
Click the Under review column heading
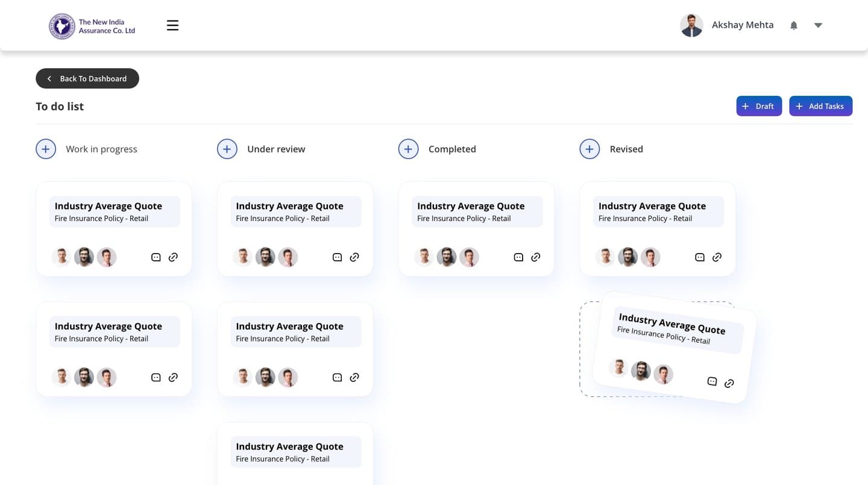pos(276,149)
